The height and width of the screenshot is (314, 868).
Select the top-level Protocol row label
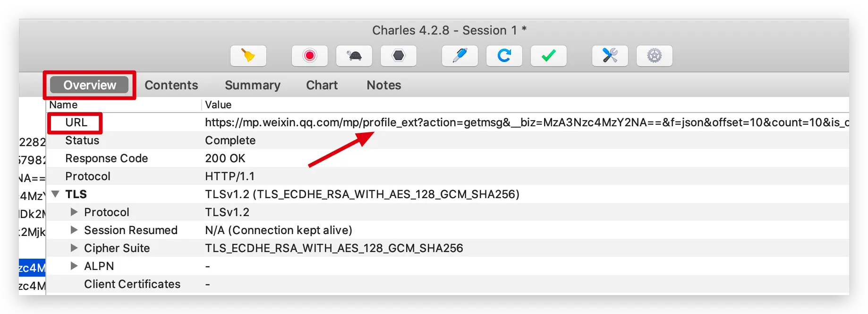[88, 176]
